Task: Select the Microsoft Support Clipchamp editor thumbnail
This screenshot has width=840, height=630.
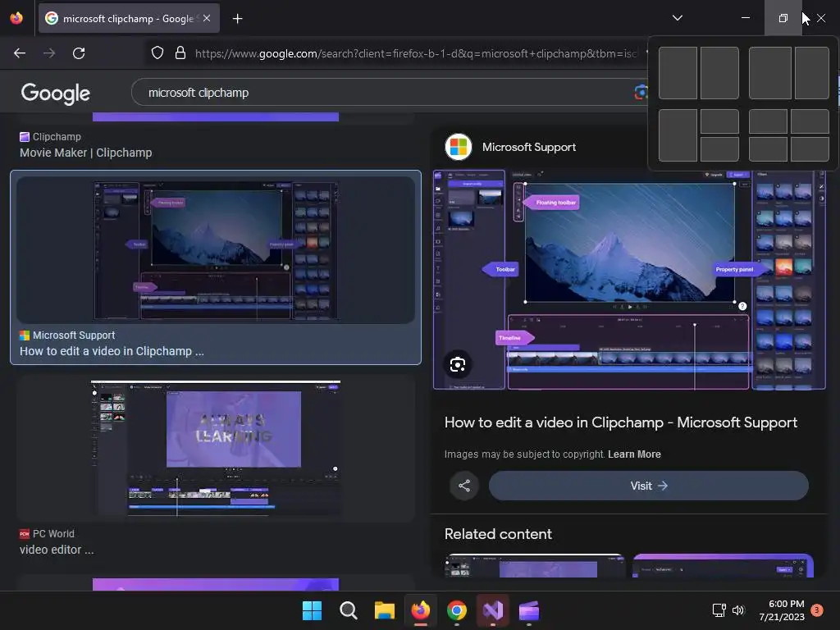Action: pos(216,250)
